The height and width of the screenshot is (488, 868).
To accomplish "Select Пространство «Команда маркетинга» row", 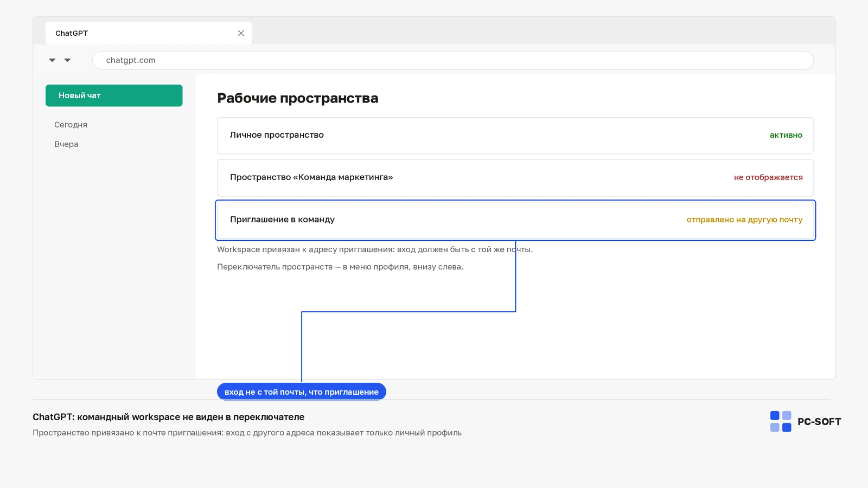I will [515, 178].
